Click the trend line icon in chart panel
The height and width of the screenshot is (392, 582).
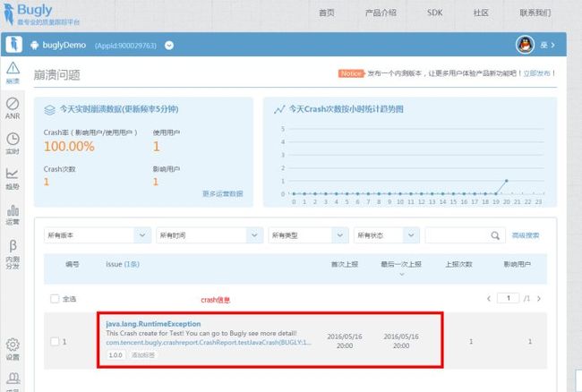point(279,109)
